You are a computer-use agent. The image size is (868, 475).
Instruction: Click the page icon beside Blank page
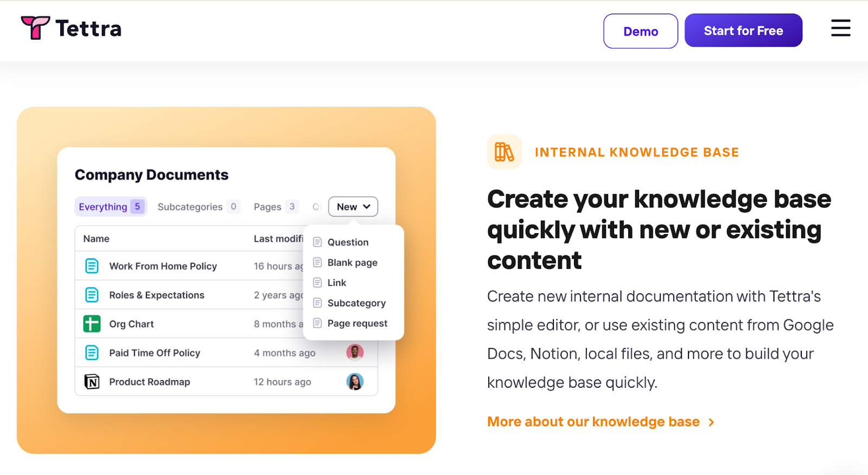pos(317,262)
